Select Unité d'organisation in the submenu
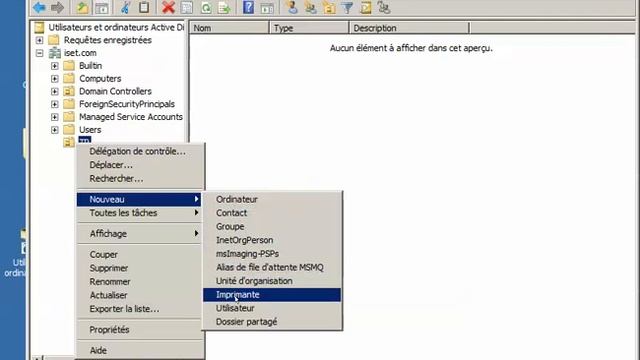The image size is (640, 360). coord(272,281)
